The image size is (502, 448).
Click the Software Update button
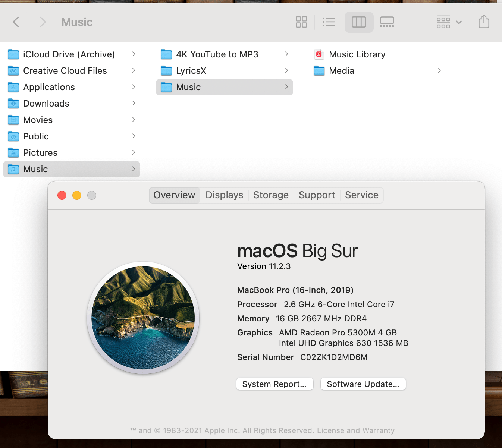363,384
